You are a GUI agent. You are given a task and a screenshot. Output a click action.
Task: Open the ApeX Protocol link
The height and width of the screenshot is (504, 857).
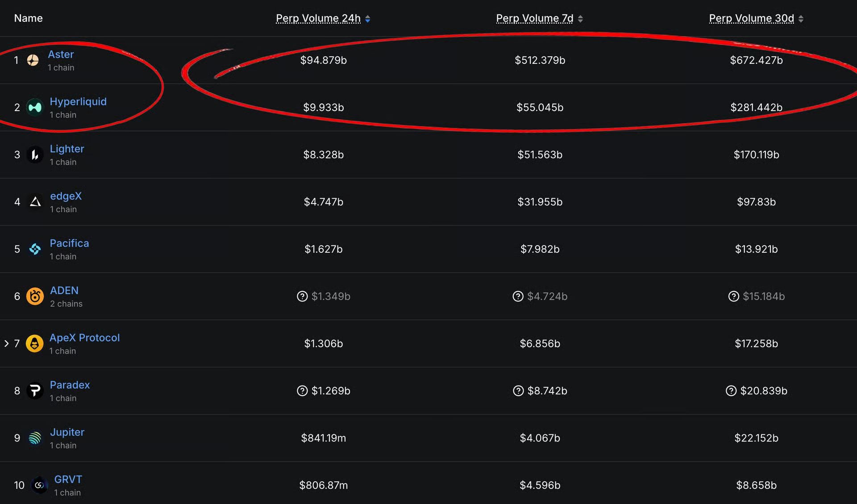pyautogui.click(x=84, y=338)
